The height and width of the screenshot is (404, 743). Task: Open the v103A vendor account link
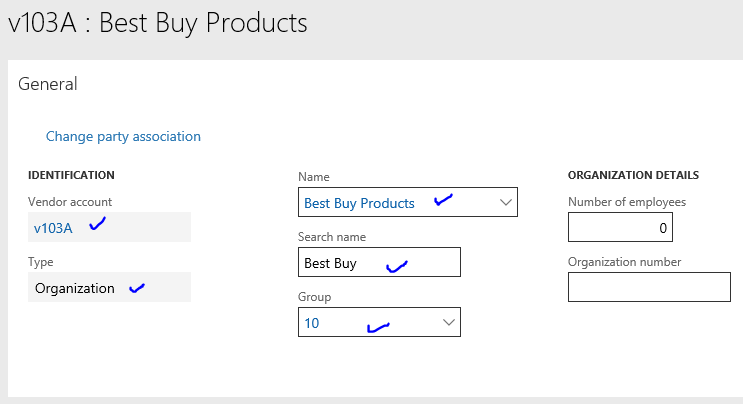point(53,228)
